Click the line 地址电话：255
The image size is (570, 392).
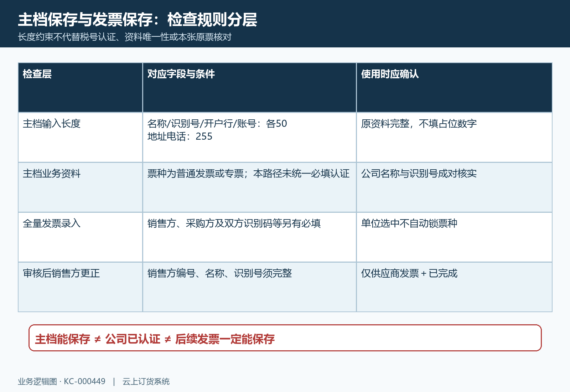(x=180, y=136)
